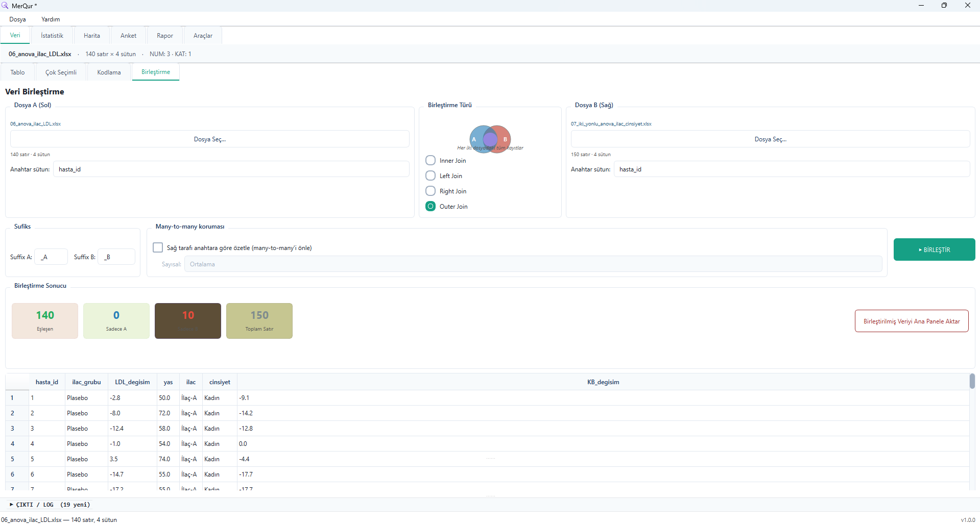
Task: Click the 150 Toplam Satır result card
Action: [x=259, y=321]
